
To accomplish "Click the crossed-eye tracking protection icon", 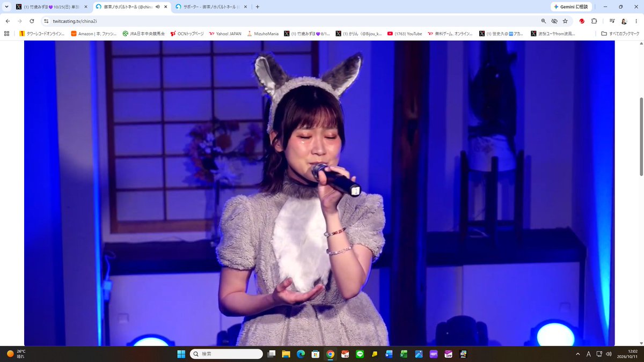I will tap(554, 21).
